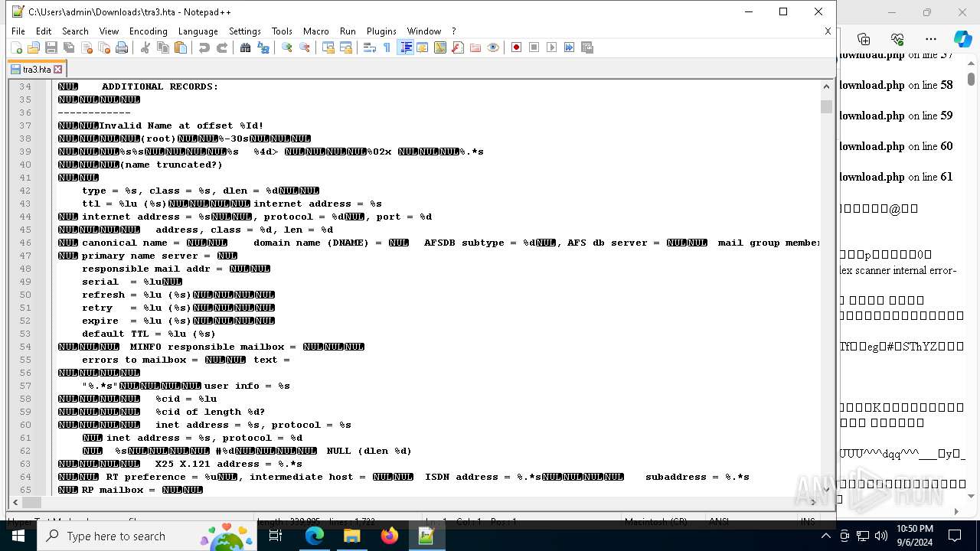Click the ADDITIONAL RECORDS: text on line 34
The width and height of the screenshot is (980, 551).
pos(160,86)
